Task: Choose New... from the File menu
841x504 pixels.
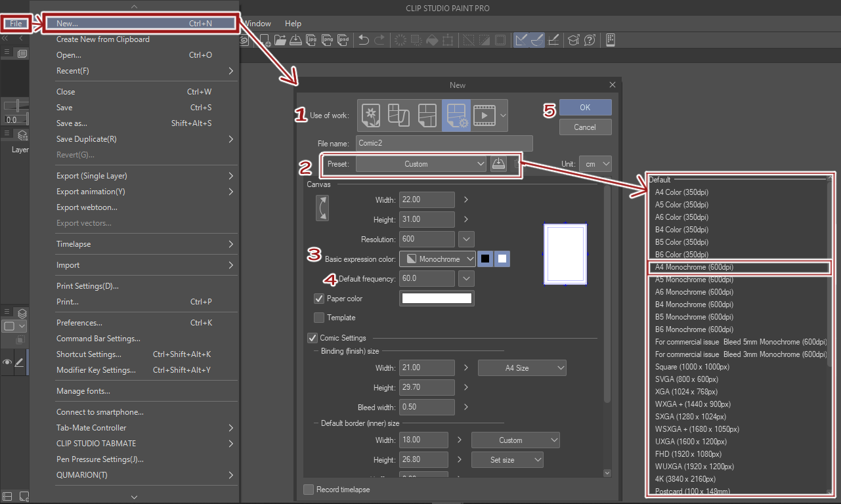Action: pos(141,24)
